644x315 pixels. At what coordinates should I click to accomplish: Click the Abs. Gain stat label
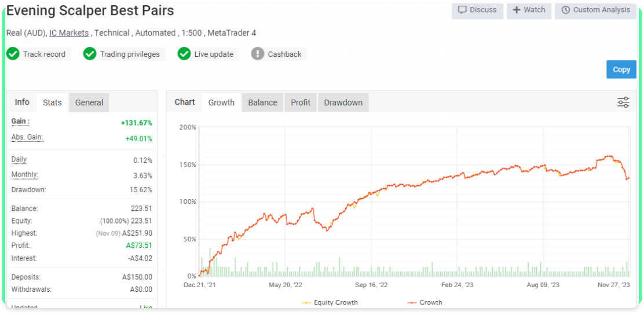click(27, 137)
